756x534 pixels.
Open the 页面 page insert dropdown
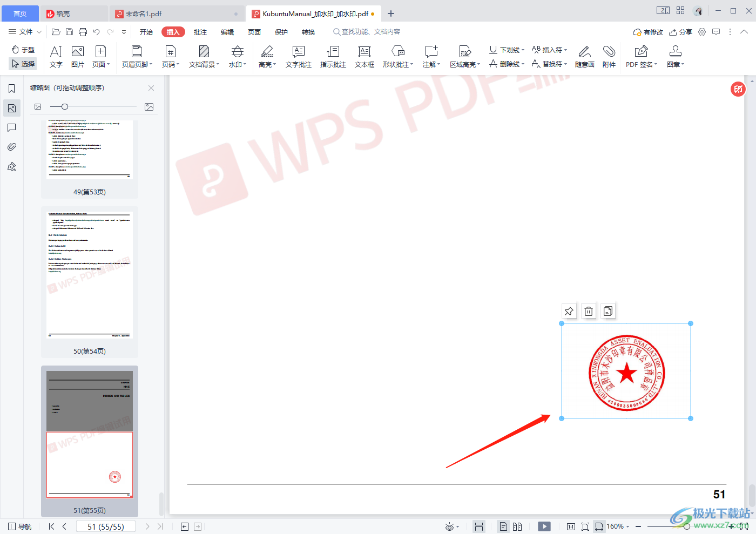[x=101, y=57]
